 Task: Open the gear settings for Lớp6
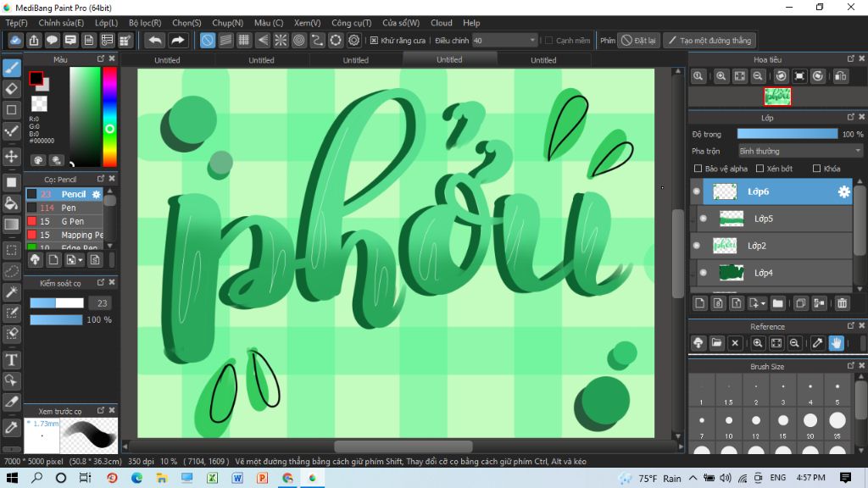pos(843,191)
